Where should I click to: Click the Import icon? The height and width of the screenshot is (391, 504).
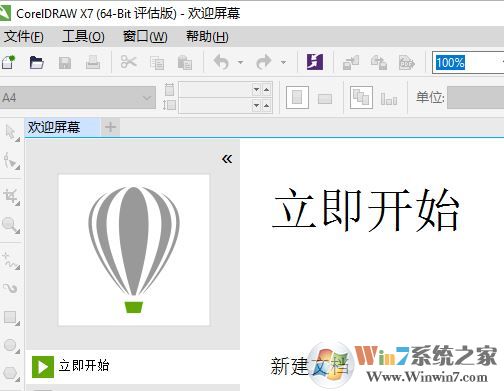pos(351,62)
